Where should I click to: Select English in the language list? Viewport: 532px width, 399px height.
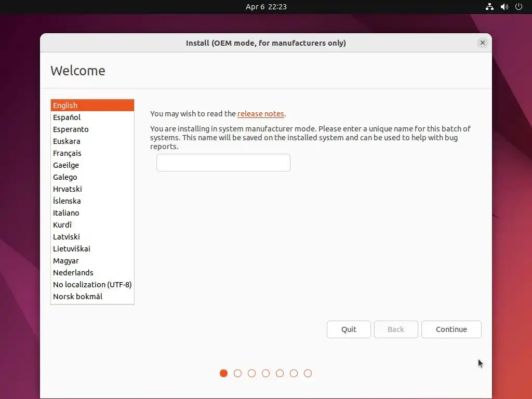(x=92, y=105)
